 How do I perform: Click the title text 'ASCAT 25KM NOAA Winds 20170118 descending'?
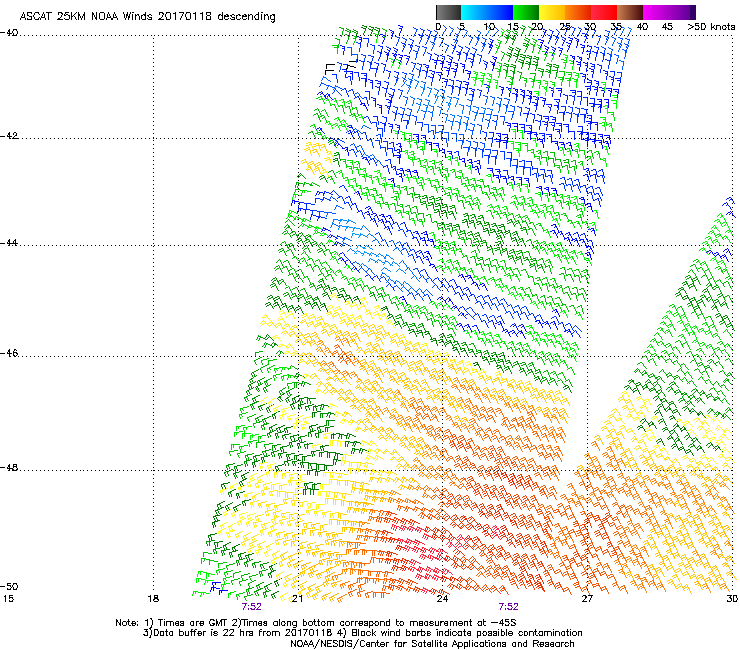point(147,17)
